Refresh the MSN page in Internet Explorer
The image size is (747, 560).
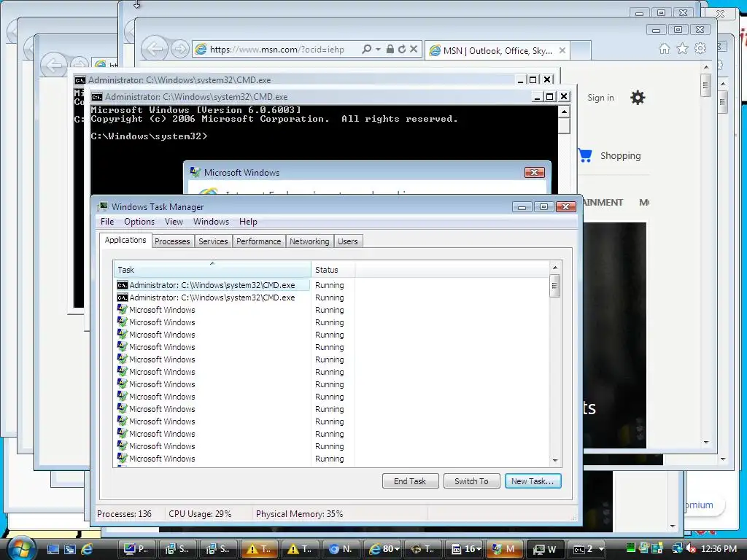click(402, 49)
